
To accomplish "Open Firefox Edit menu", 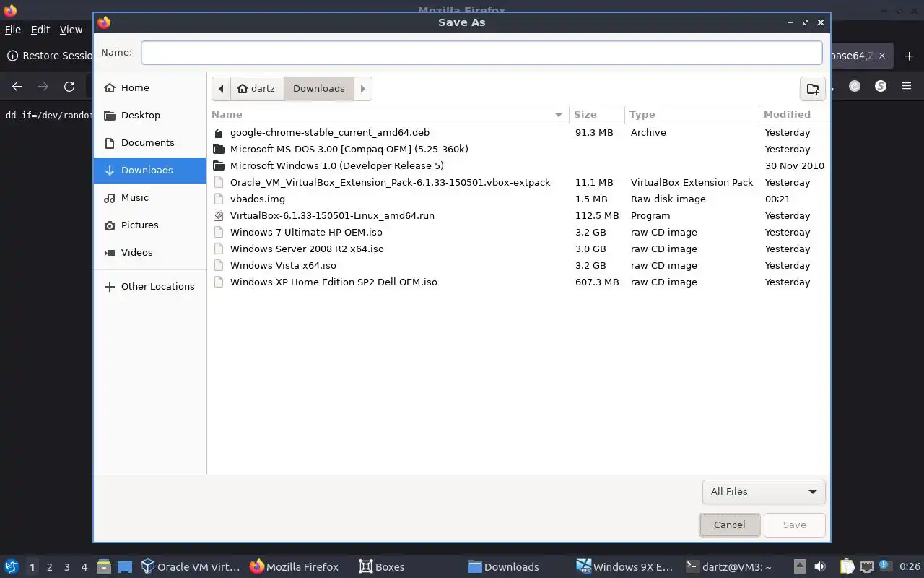I will tap(40, 30).
